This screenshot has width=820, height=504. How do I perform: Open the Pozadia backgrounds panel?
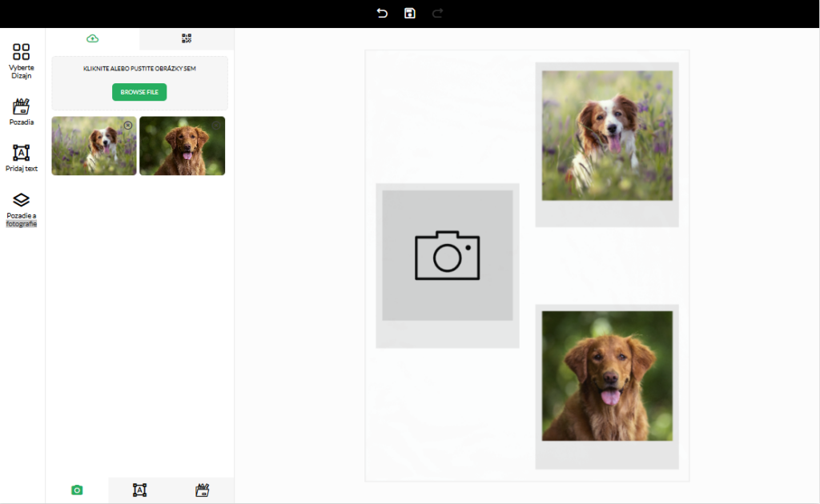tap(22, 112)
